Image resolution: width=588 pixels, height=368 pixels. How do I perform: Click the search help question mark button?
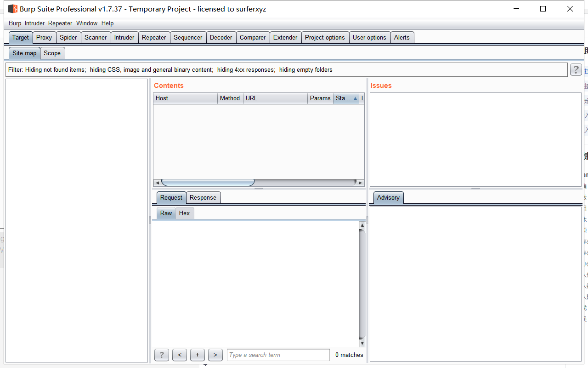162,355
